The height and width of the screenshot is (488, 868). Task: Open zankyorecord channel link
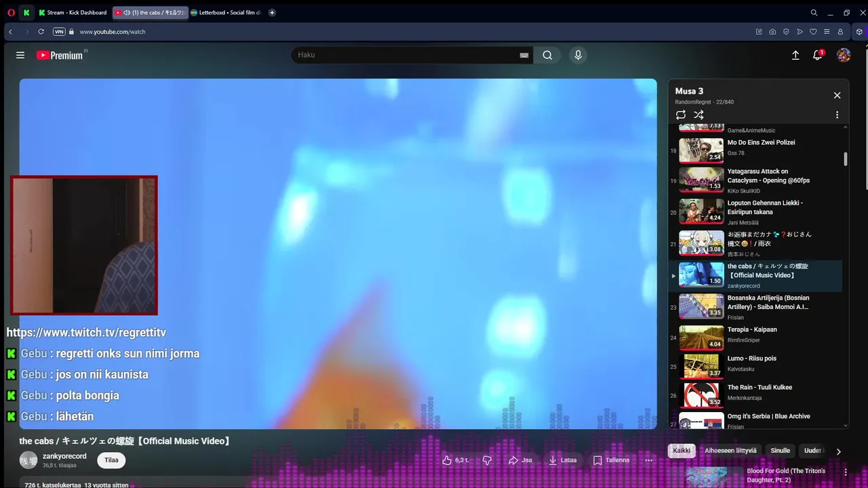click(x=64, y=456)
